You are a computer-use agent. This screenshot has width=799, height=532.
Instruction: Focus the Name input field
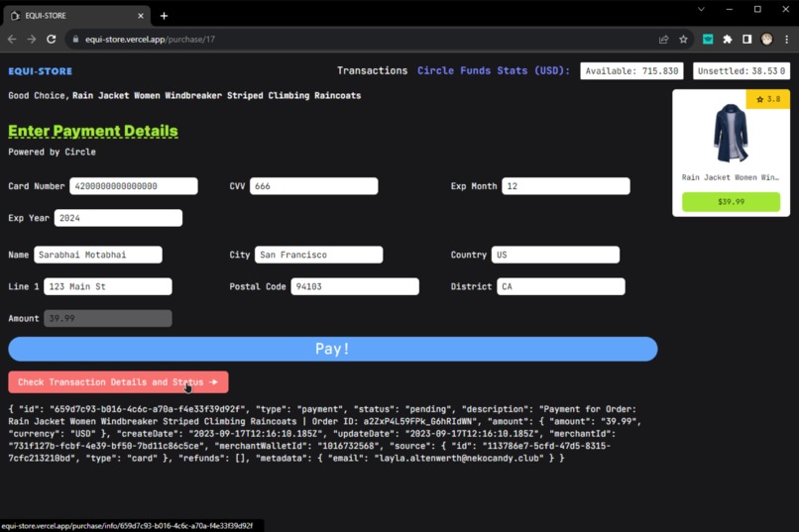pyautogui.click(x=98, y=255)
